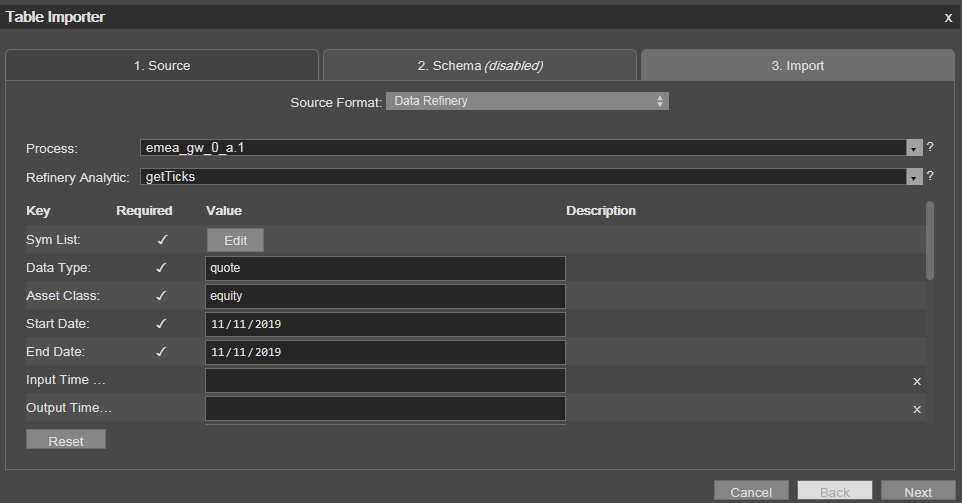Focus the Data Type value field
The height and width of the screenshot is (503, 962).
tap(385, 268)
